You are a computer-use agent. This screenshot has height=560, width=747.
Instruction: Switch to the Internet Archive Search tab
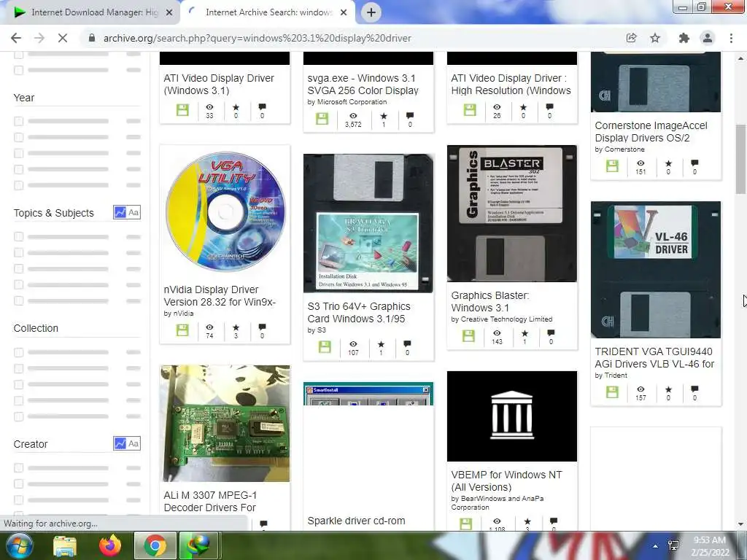coord(268,12)
